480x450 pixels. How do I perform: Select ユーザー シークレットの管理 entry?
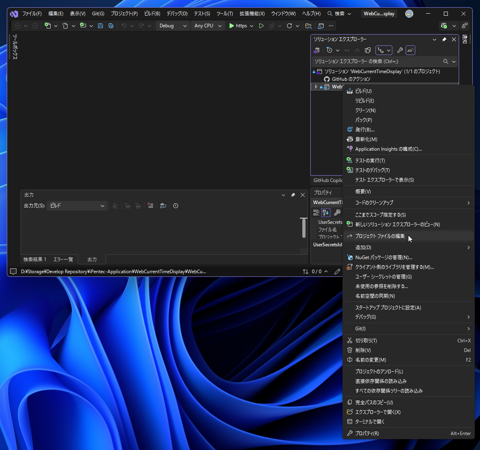pyautogui.click(x=408, y=277)
